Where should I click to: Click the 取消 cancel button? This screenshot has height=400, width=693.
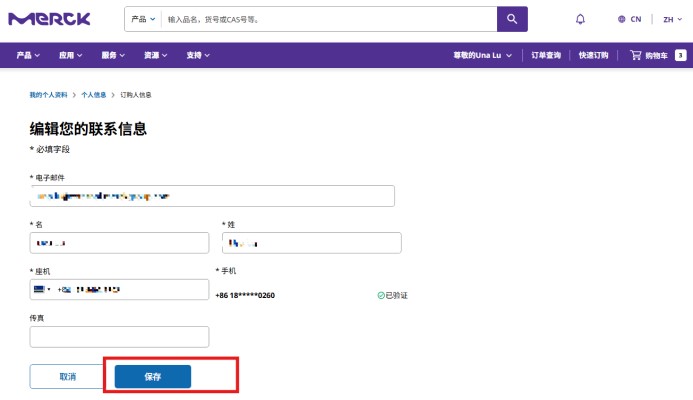pos(67,377)
